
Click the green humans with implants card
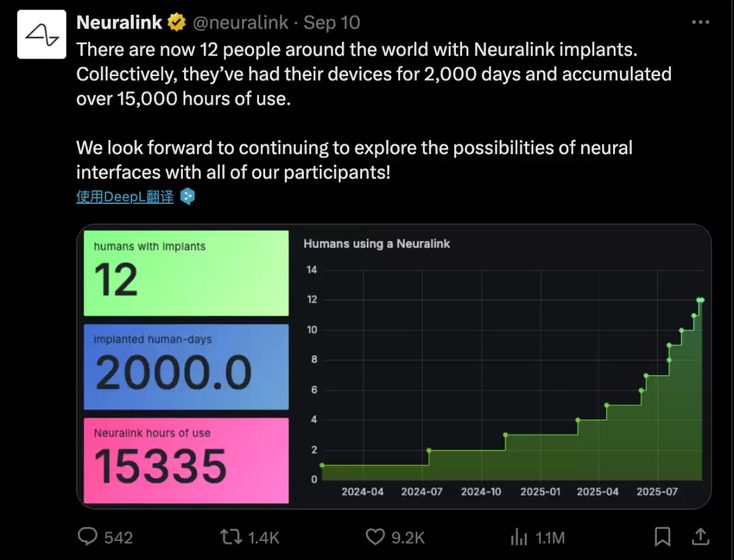click(x=186, y=273)
